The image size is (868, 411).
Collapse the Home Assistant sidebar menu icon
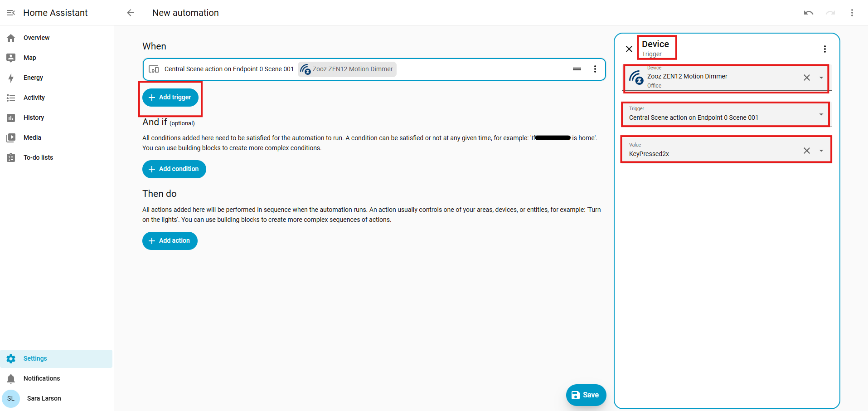click(x=11, y=13)
